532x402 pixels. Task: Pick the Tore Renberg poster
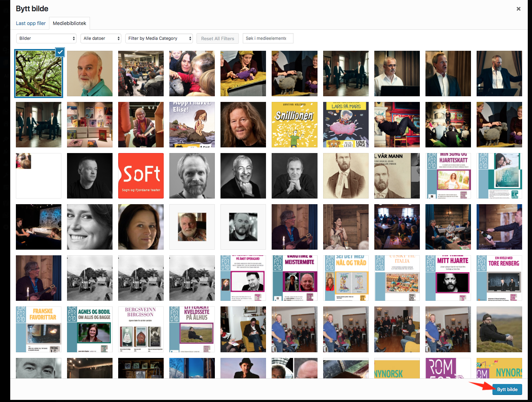[x=499, y=278]
